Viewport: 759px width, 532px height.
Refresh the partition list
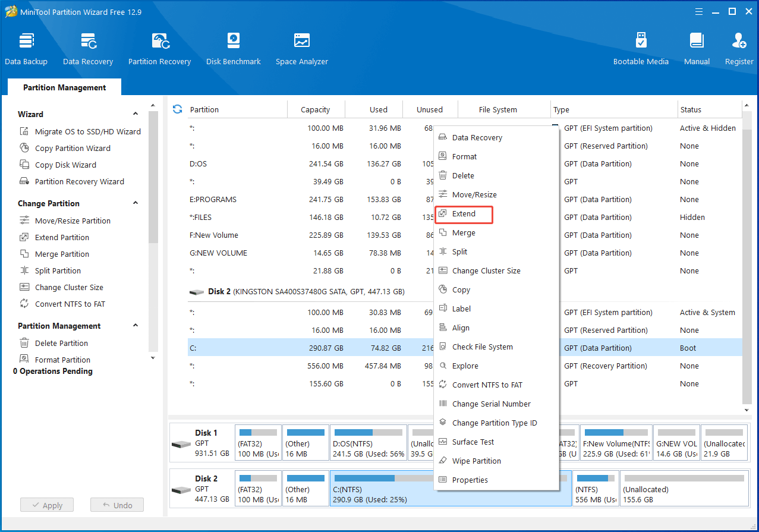click(177, 109)
